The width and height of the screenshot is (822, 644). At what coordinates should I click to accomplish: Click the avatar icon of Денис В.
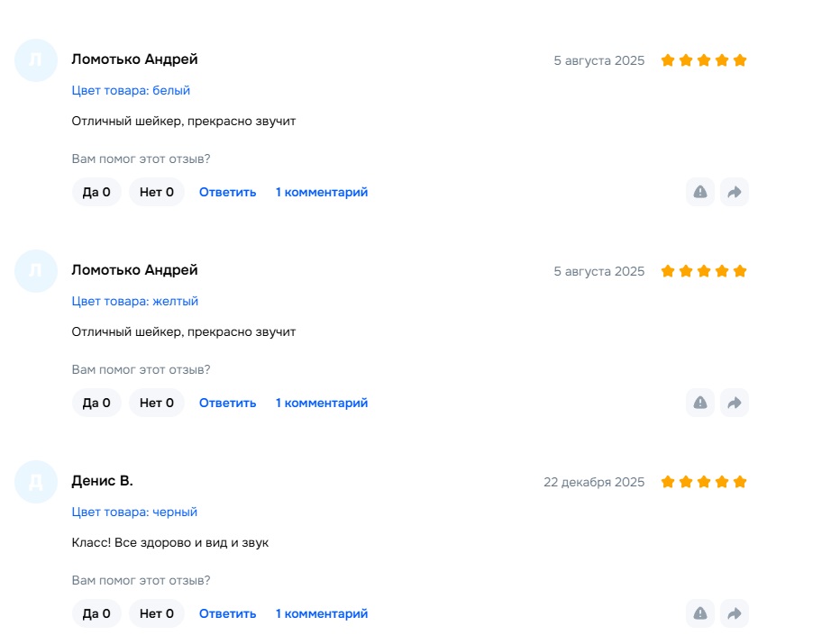click(36, 482)
